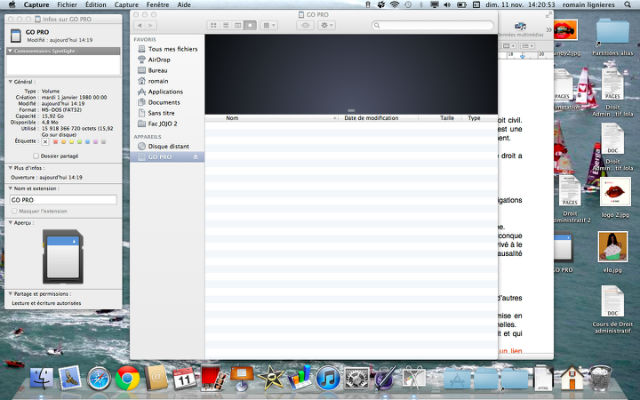Open System Preferences from the Dock
The height and width of the screenshot is (400, 640).
pyautogui.click(x=356, y=378)
